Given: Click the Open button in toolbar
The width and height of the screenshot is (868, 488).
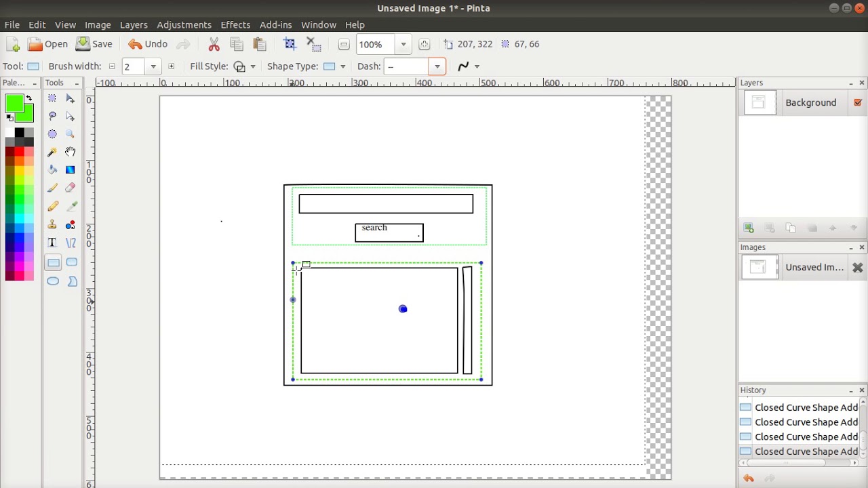Looking at the screenshot, I should pos(47,44).
